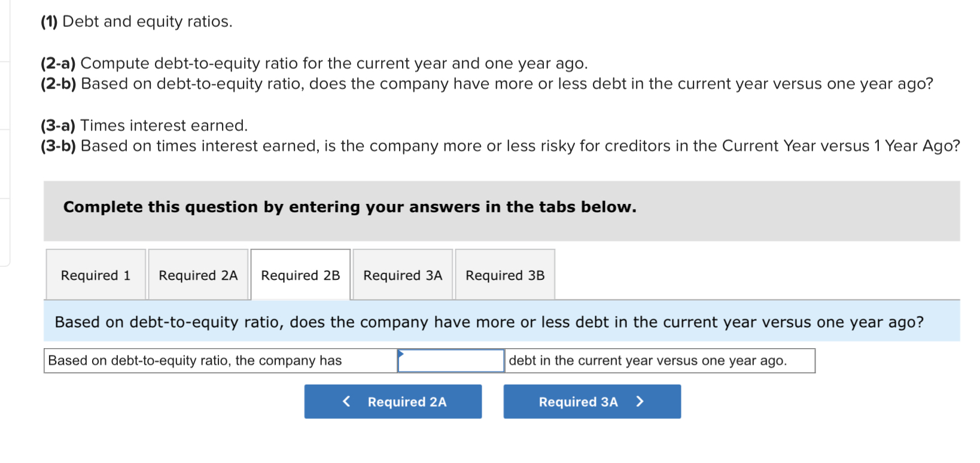Reselect the active Required 2B tab

[x=300, y=275]
